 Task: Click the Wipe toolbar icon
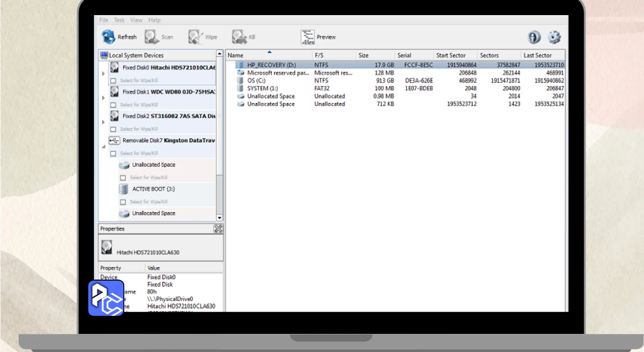click(195, 37)
